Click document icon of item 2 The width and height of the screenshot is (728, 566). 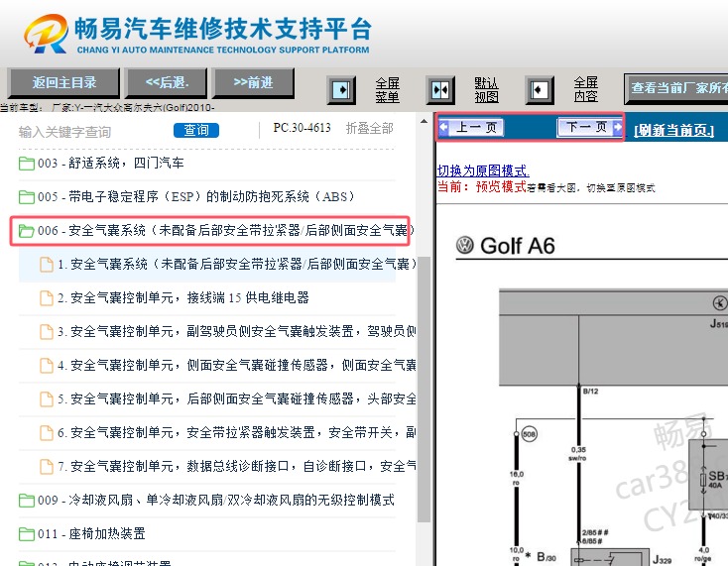[x=47, y=297]
